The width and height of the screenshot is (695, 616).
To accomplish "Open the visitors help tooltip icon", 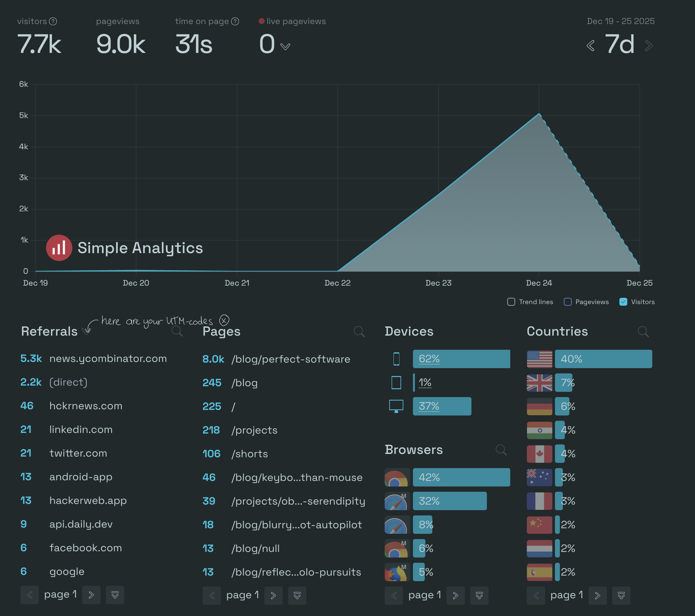I will 53,21.
